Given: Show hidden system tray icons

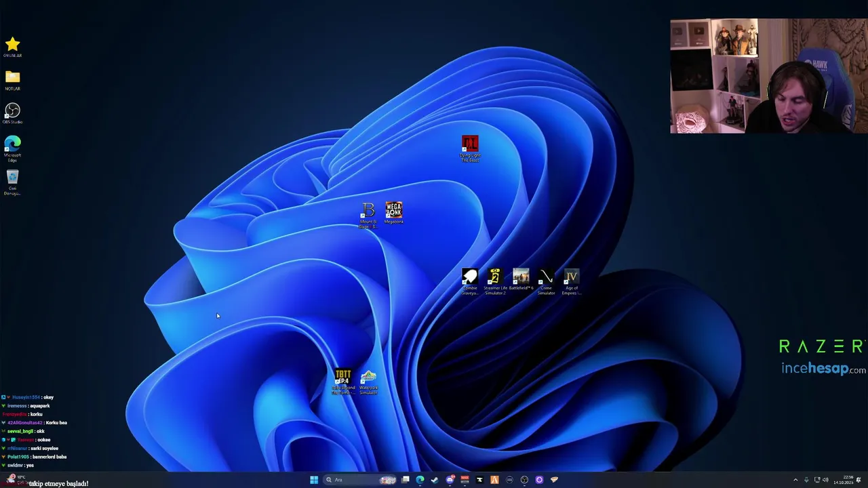Looking at the screenshot, I should pyautogui.click(x=795, y=480).
